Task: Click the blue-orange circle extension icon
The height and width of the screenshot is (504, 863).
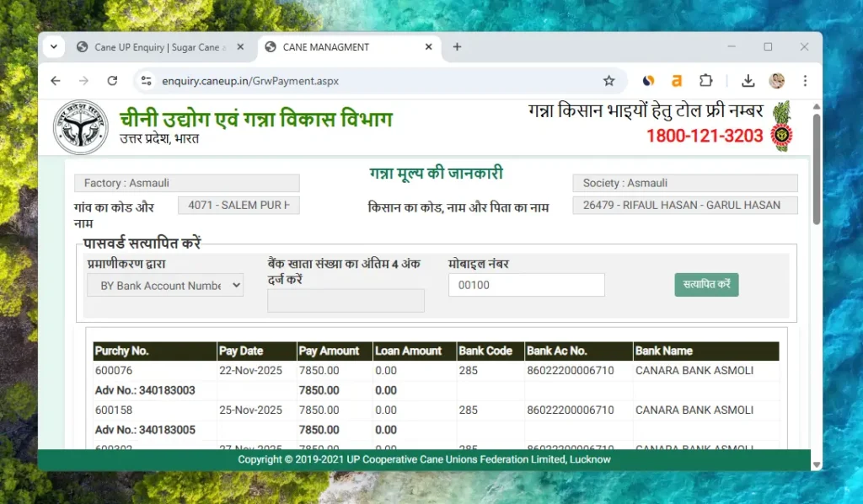Action: pos(648,81)
